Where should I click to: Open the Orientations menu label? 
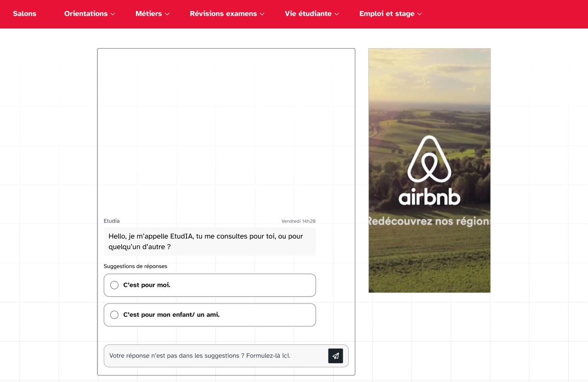(86, 14)
